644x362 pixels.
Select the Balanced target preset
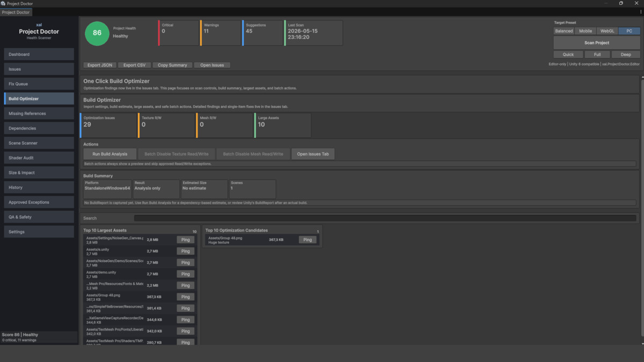pyautogui.click(x=564, y=31)
